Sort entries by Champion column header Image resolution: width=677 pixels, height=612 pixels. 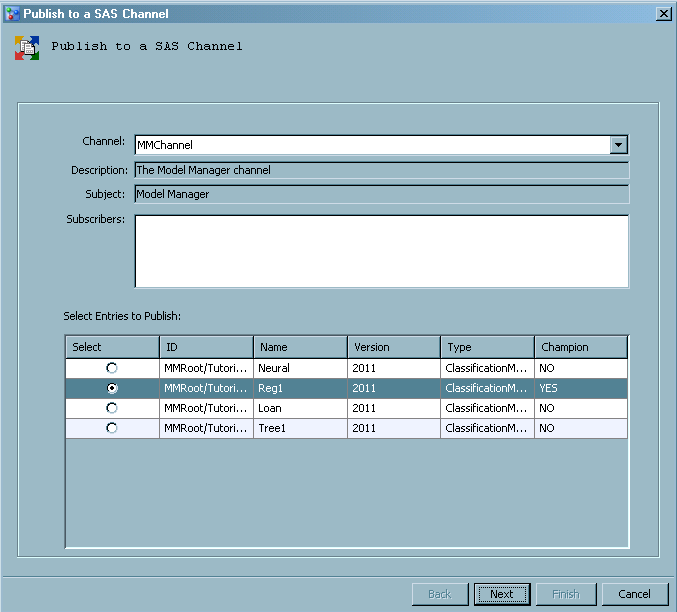pyautogui.click(x=581, y=347)
